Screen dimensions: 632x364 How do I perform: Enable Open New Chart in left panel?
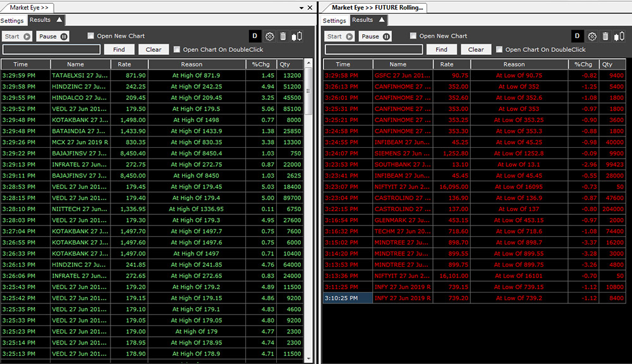(x=90, y=36)
